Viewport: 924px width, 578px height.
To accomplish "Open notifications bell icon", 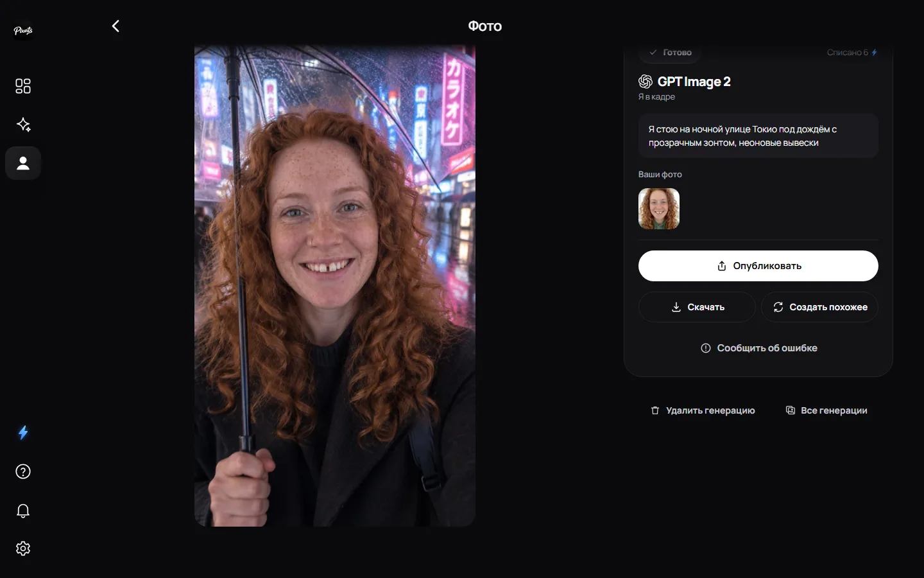I will coord(23,511).
